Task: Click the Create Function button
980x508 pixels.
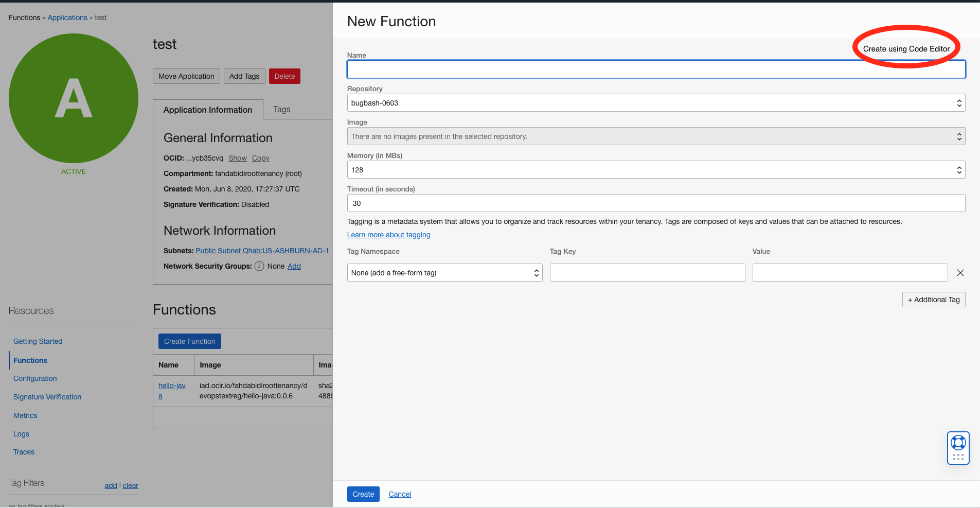Action: [189, 341]
